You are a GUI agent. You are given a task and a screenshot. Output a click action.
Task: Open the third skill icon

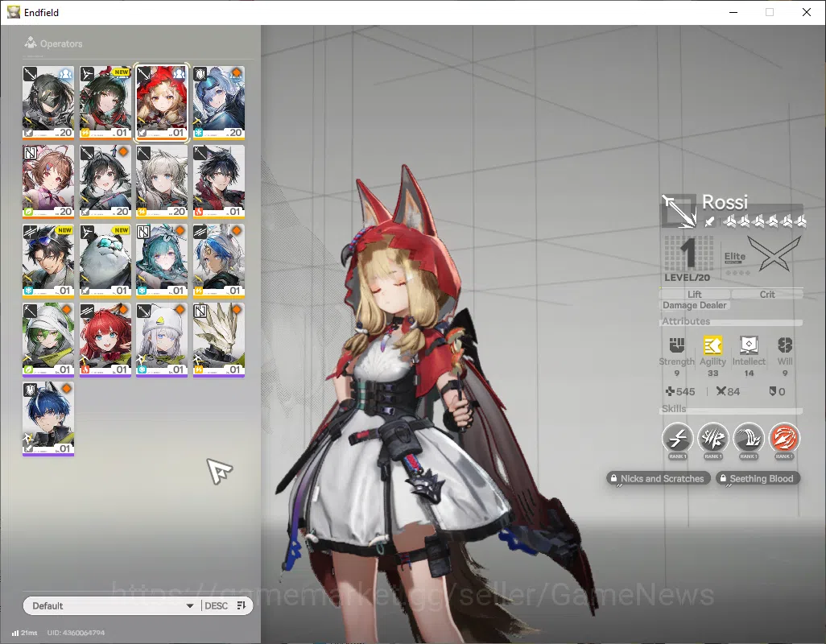tap(749, 438)
